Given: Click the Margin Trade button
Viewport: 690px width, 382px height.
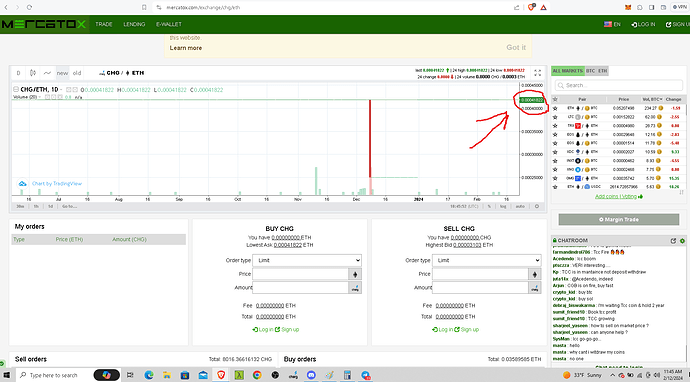Looking at the screenshot, I should pos(619,219).
